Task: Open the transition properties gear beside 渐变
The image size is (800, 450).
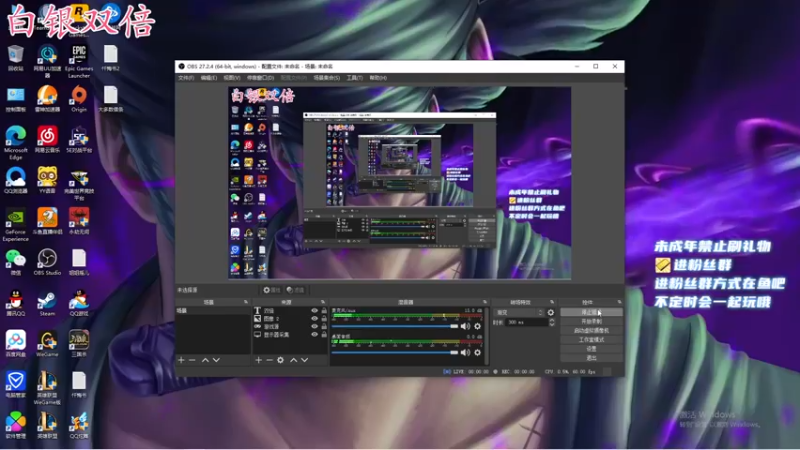Action: pyautogui.click(x=551, y=312)
